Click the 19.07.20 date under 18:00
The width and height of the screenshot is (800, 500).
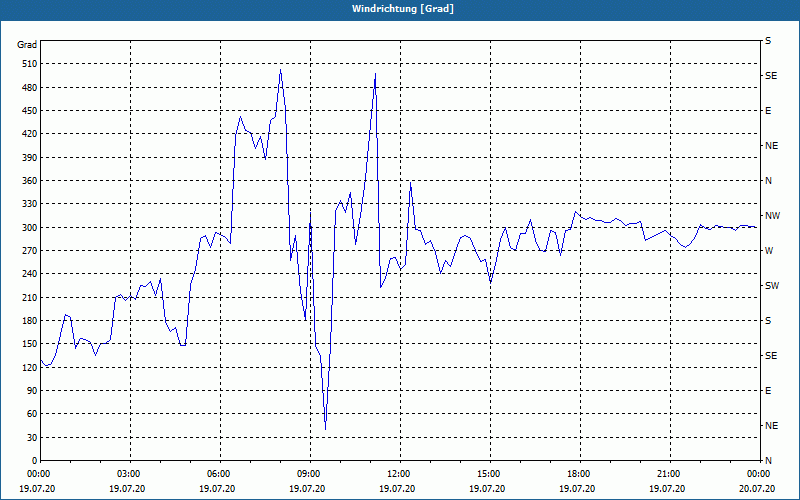(577, 489)
